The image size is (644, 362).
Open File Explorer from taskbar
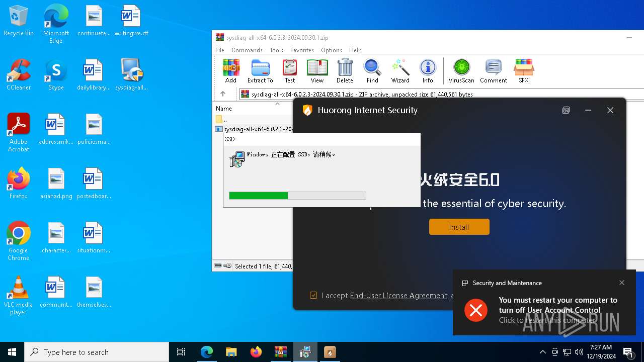[x=231, y=352]
